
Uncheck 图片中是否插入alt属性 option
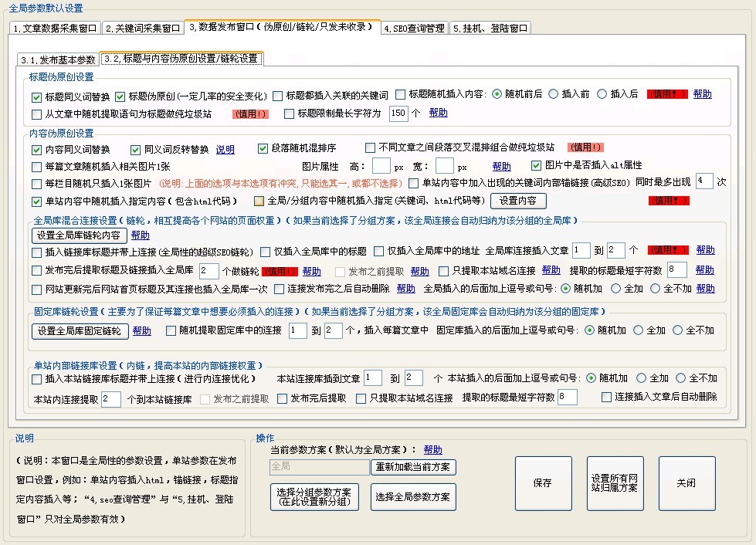click(x=537, y=166)
